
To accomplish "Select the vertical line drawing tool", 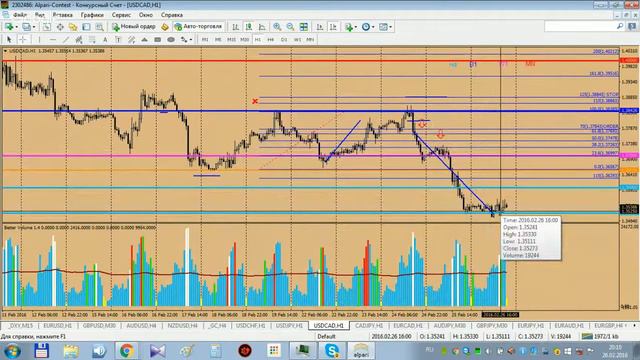I will [x=39, y=40].
